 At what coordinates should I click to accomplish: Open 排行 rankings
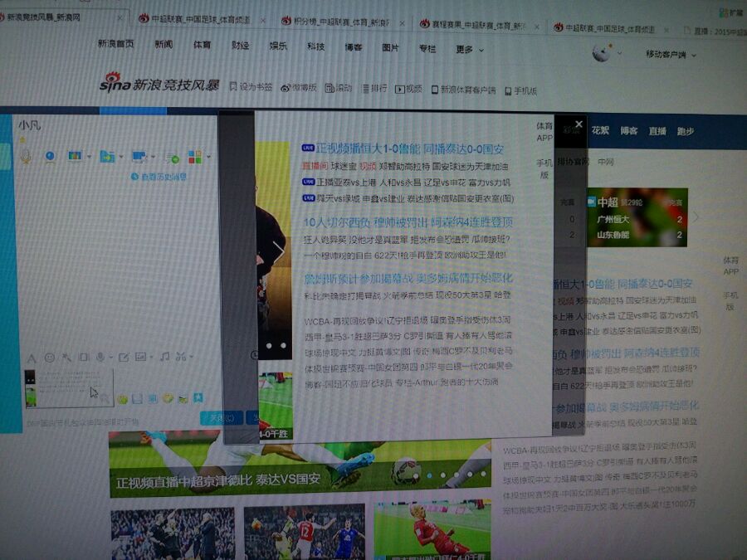click(374, 89)
